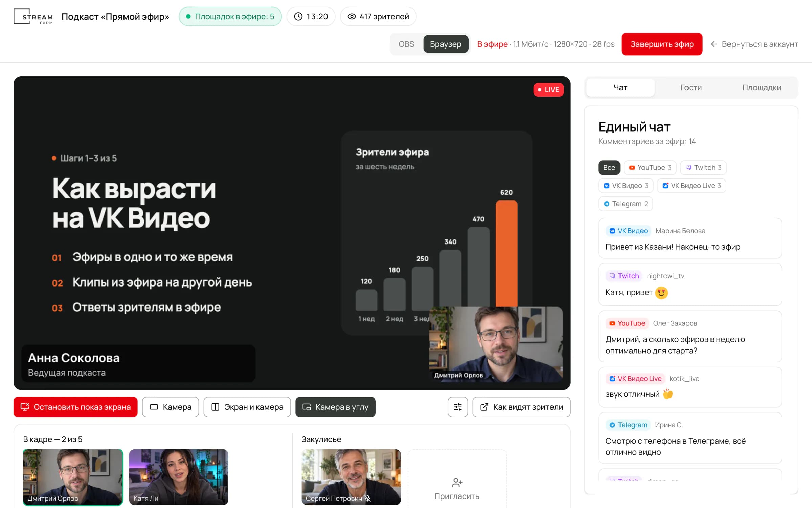
Task: Click the Stream Farm logo
Action: click(x=33, y=17)
